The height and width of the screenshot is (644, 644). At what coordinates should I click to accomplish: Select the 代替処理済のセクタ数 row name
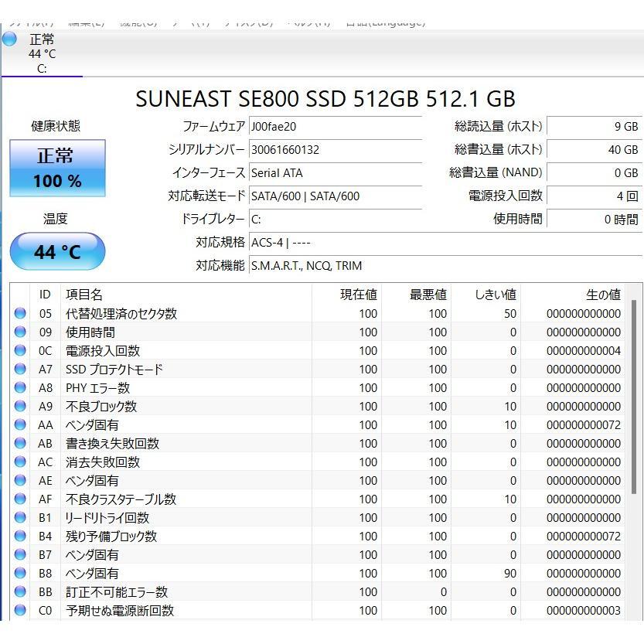pyautogui.click(x=121, y=313)
